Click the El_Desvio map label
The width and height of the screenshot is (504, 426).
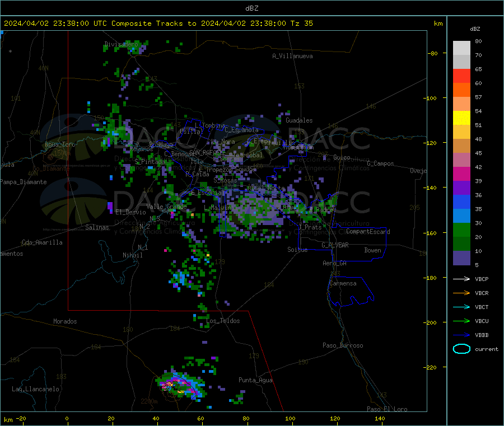click(x=131, y=212)
